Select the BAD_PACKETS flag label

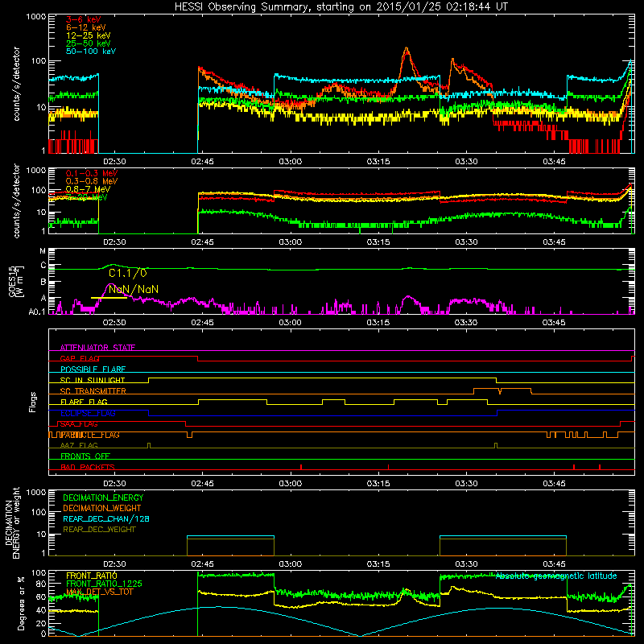(88, 467)
